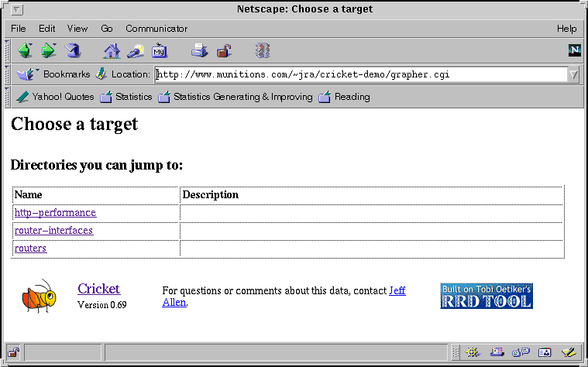Stop loading with the stoplight icon
The image size is (588, 367).
tap(263, 51)
